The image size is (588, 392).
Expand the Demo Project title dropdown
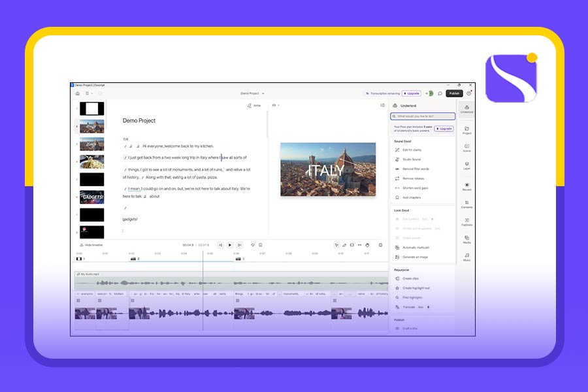point(252,93)
